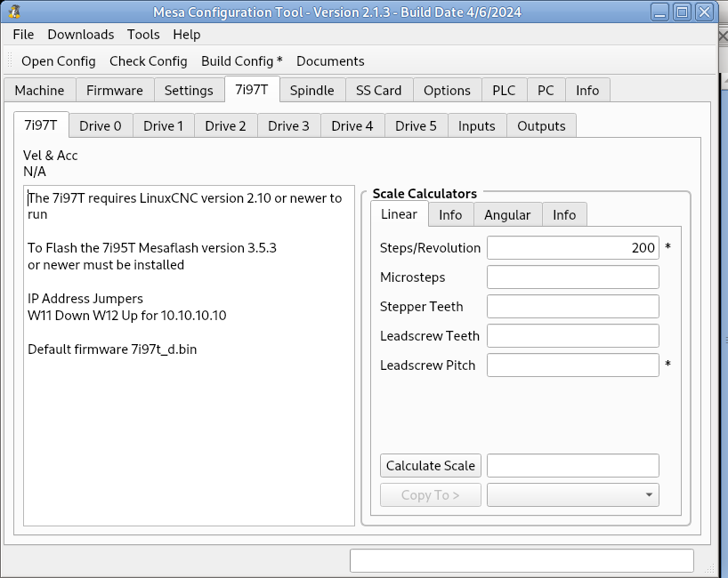Click the toolbar drag handle grip
The height and width of the screenshot is (578, 728).
point(10,61)
